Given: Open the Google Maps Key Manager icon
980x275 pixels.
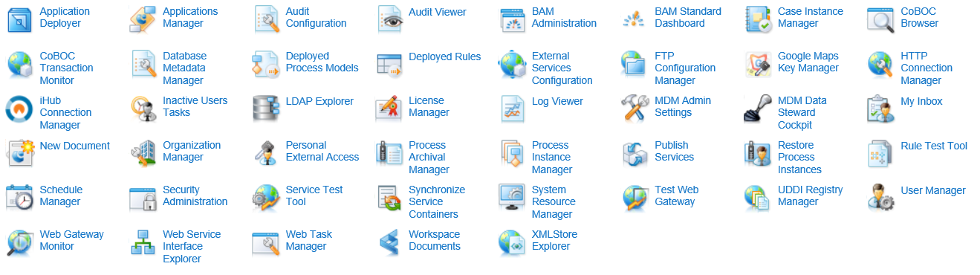Looking at the screenshot, I should click(x=758, y=64).
